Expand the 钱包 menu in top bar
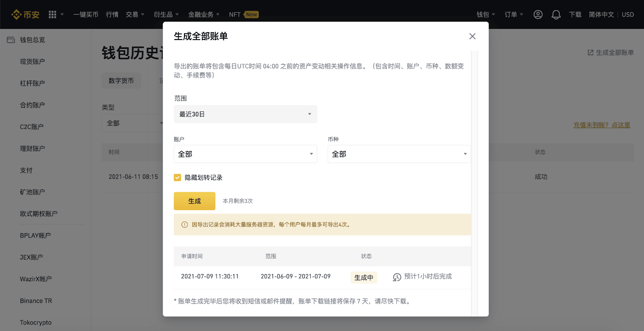 [x=485, y=14]
